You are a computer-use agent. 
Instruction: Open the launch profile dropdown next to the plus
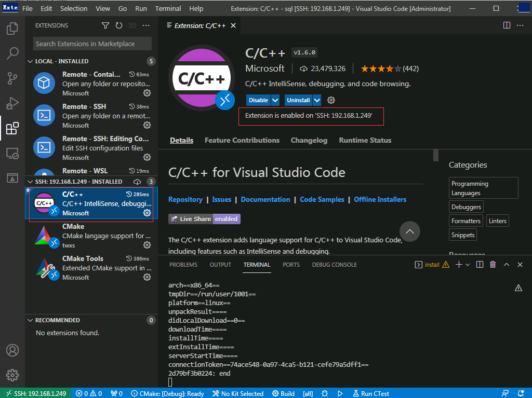[x=468, y=265]
